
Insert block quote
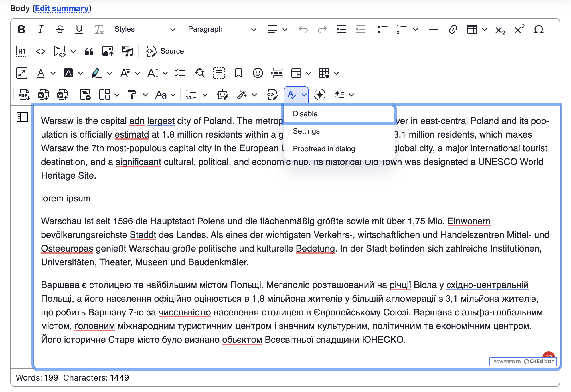point(89,51)
